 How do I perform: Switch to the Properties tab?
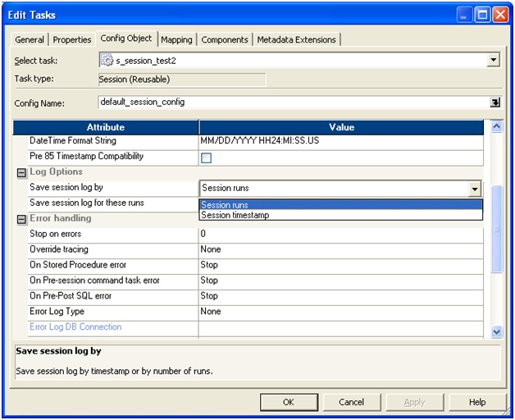click(x=72, y=39)
